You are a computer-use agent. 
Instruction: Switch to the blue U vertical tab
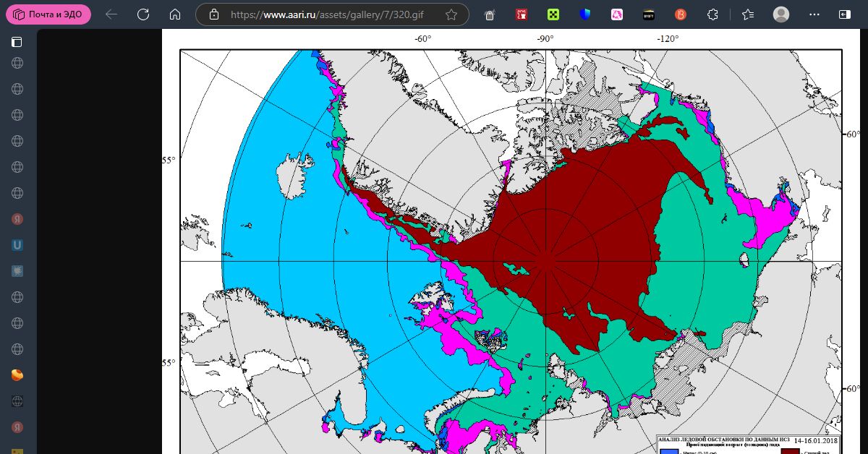point(17,245)
